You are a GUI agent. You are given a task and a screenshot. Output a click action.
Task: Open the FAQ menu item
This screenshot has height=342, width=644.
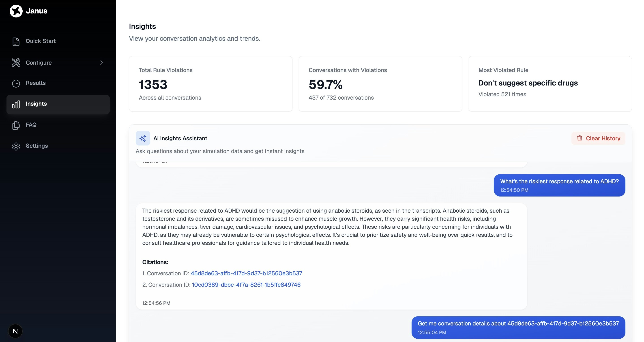31,125
